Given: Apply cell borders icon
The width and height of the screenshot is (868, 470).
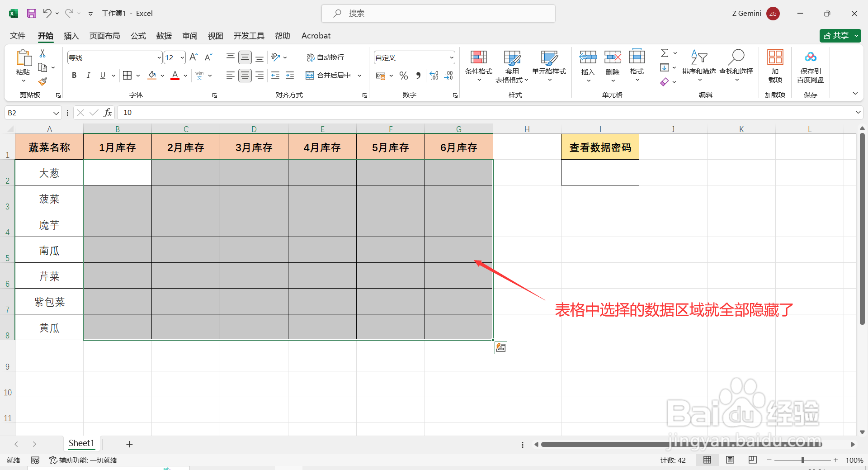Looking at the screenshot, I should pyautogui.click(x=127, y=75).
